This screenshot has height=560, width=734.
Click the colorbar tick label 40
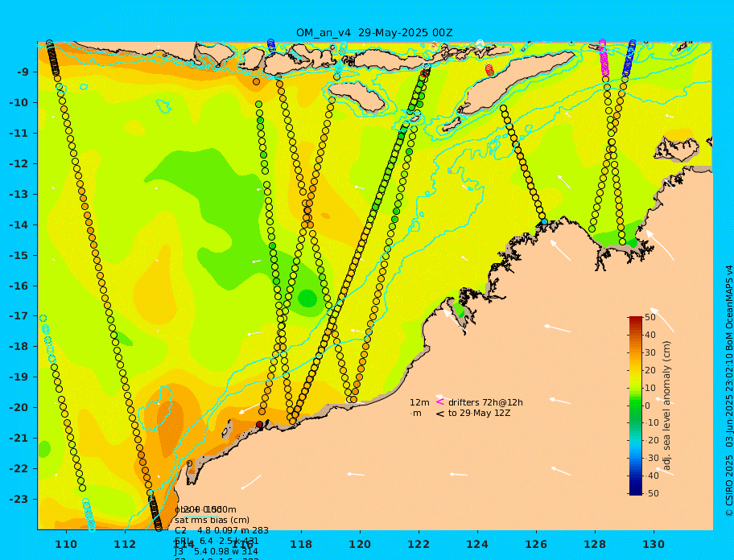[649, 335]
